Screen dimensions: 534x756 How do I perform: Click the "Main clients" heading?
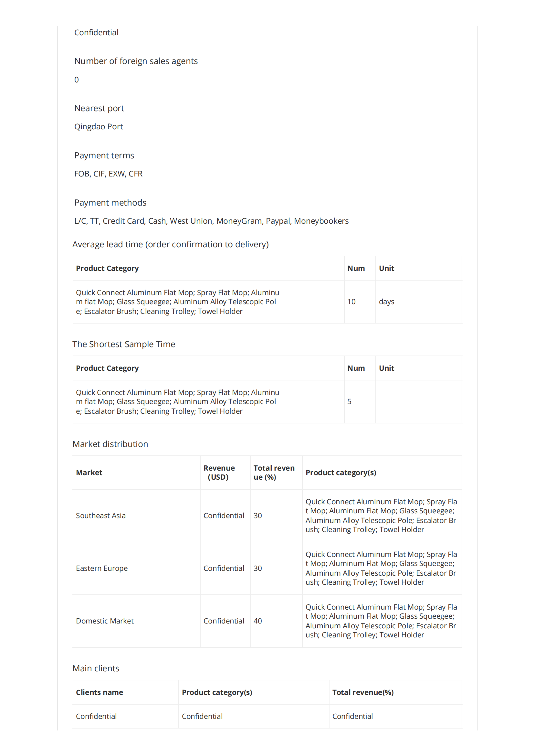click(96, 668)
